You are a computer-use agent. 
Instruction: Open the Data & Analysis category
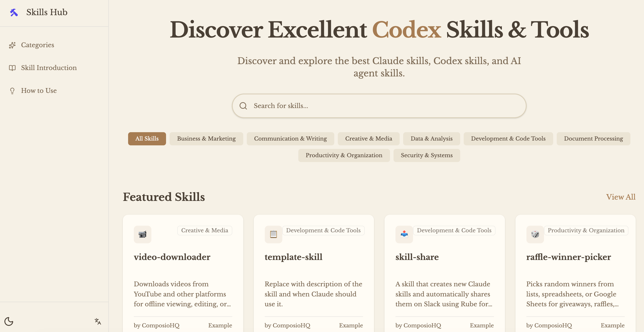[431, 139]
